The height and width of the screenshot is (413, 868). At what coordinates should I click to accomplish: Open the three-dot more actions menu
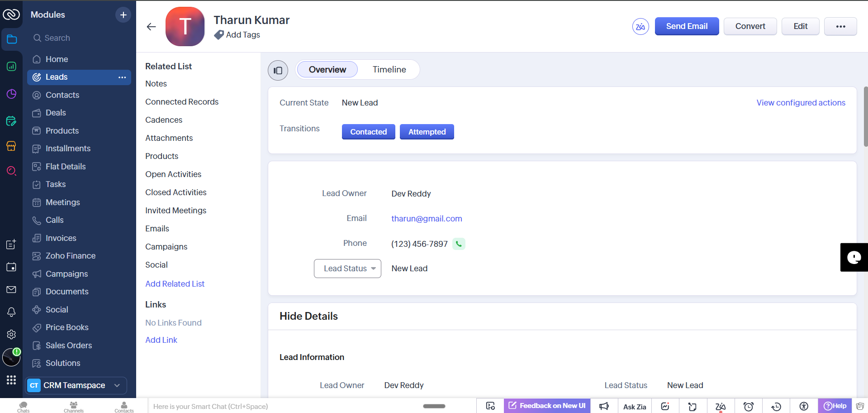(840, 27)
